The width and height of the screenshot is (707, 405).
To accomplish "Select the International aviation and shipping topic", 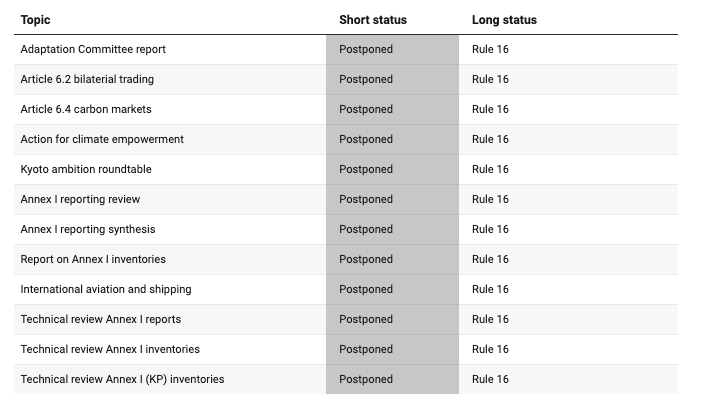I will tap(106, 289).
